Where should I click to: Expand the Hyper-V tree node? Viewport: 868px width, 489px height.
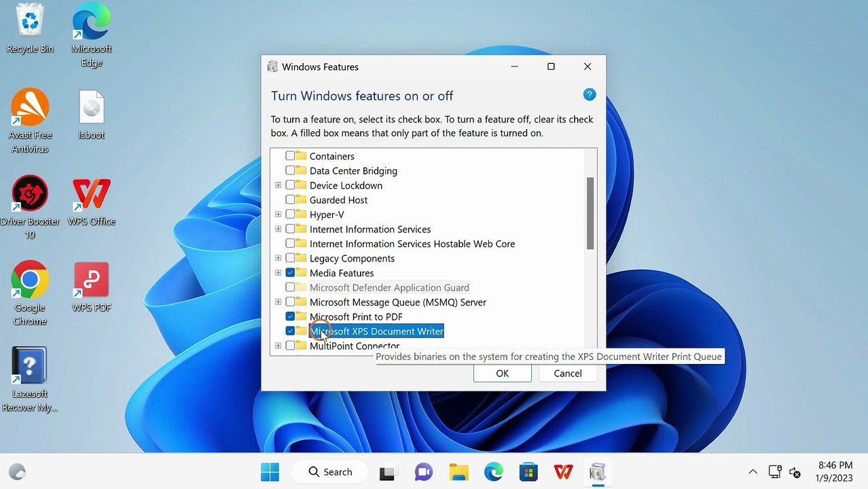[278, 215]
